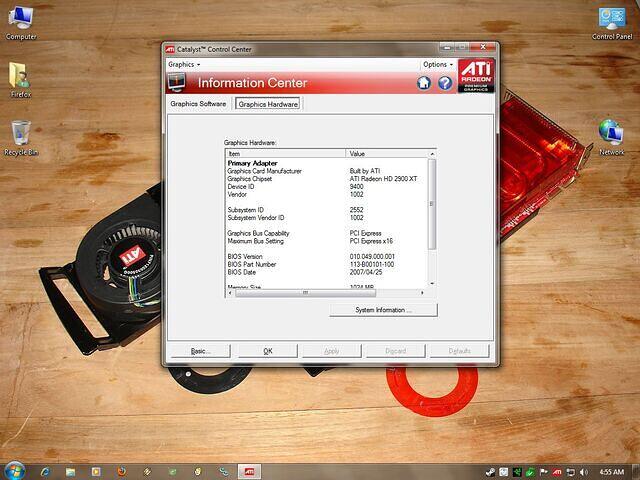Image resolution: width=640 pixels, height=480 pixels.
Task: Click BIOS version value 010.049.000.001
Action: point(372,256)
